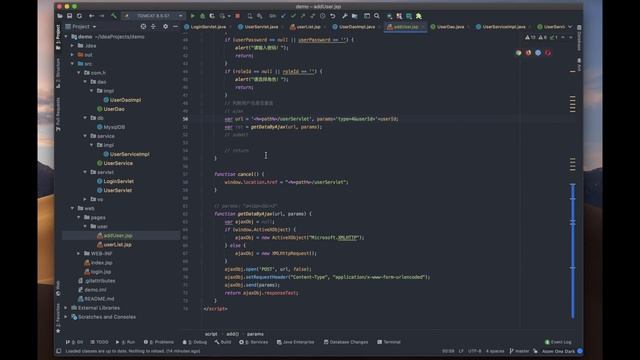This screenshot has height=360, width=640.
Task: Click the green Run play icon
Action: pos(193,16)
